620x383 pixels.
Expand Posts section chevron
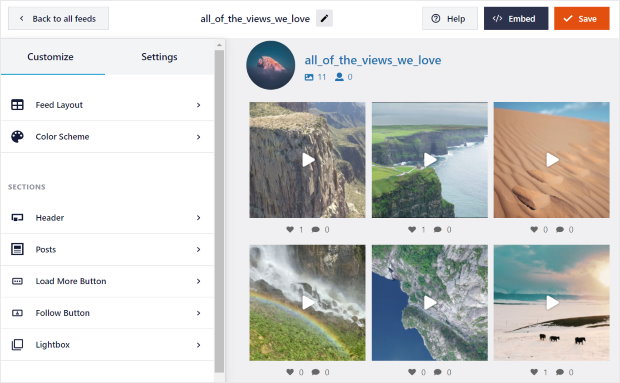(198, 250)
